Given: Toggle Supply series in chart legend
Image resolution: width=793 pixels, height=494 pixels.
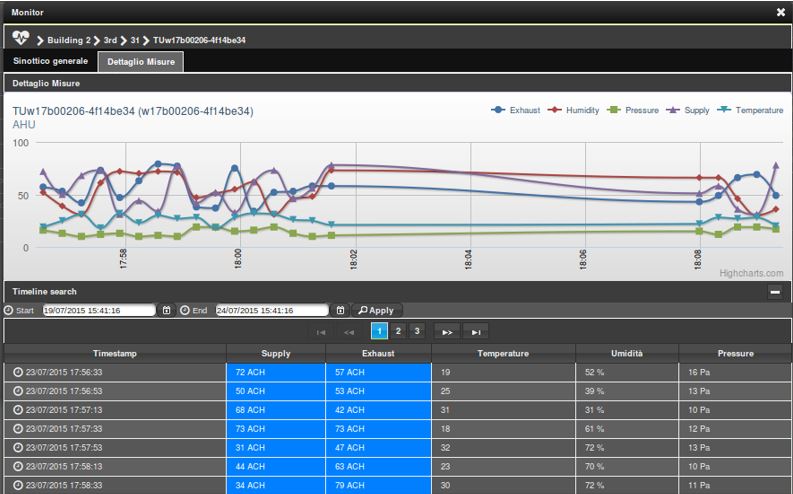Looking at the screenshot, I should [687, 110].
